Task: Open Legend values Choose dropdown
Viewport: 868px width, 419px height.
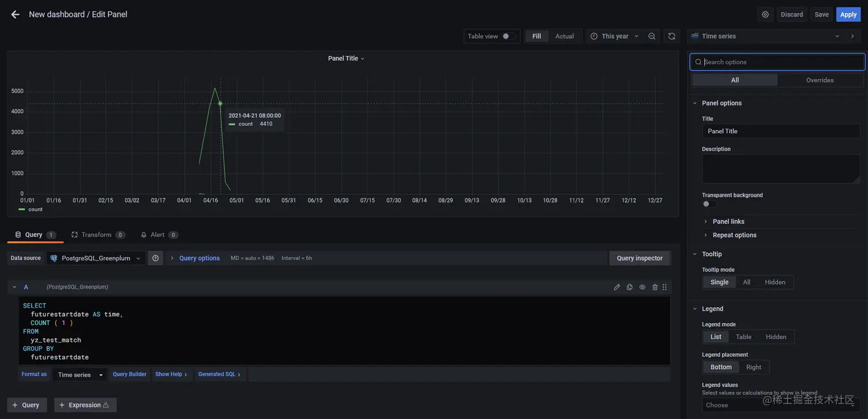Action: tap(781, 405)
